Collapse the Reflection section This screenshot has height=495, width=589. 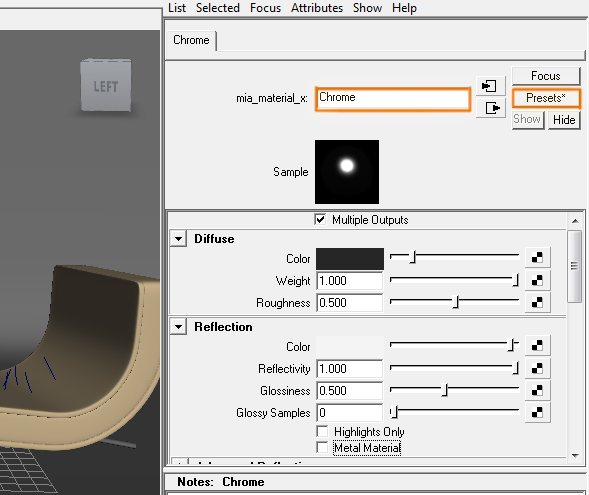click(x=178, y=327)
